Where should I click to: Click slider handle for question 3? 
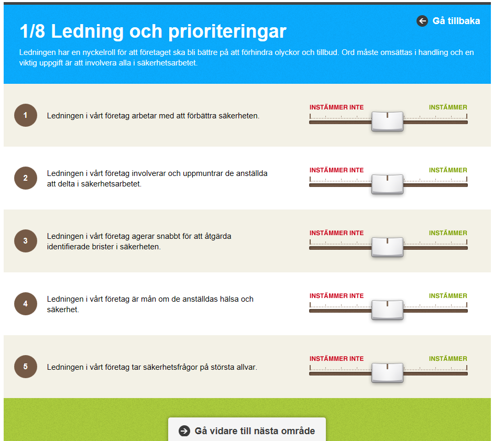click(387, 247)
